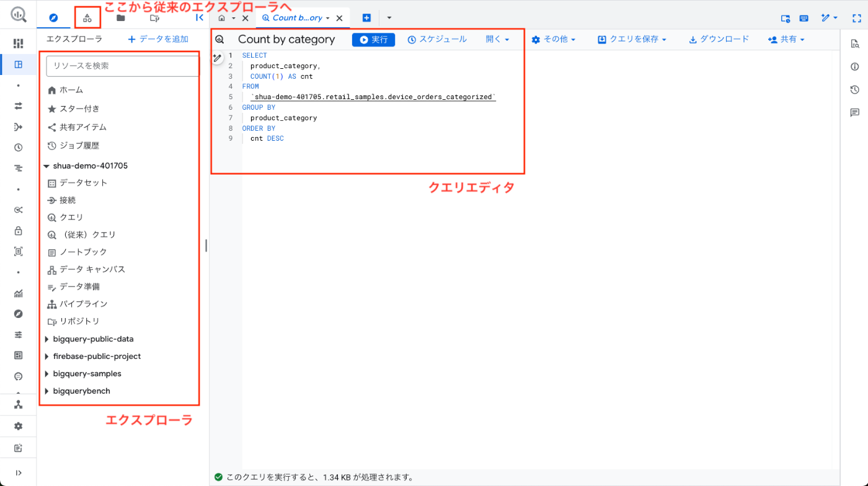Open the 共有 share dropdown
This screenshot has width=868, height=486.
coord(786,40)
